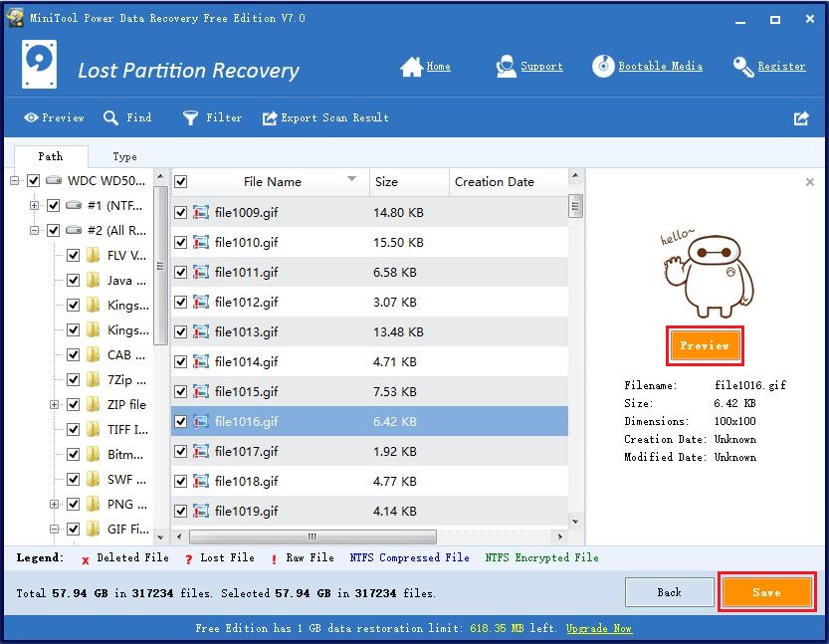This screenshot has height=644, width=829.
Task: Click the Upgrade Now link
Action: click(598, 628)
